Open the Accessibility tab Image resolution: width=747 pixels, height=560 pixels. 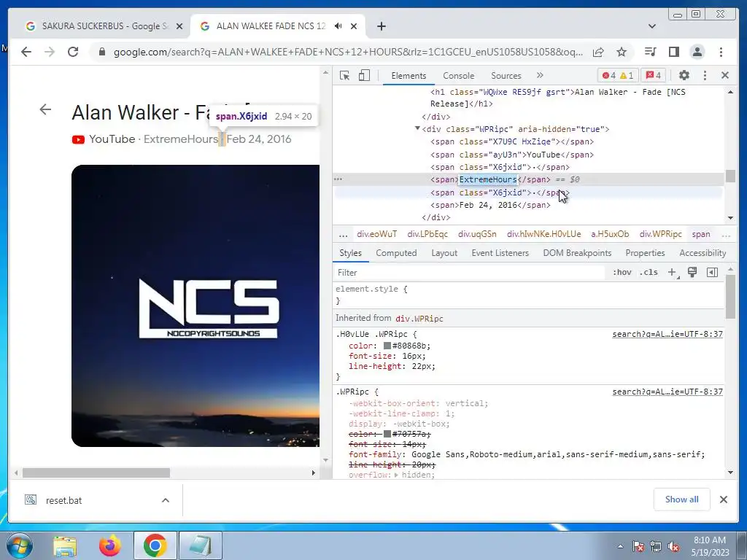click(703, 253)
